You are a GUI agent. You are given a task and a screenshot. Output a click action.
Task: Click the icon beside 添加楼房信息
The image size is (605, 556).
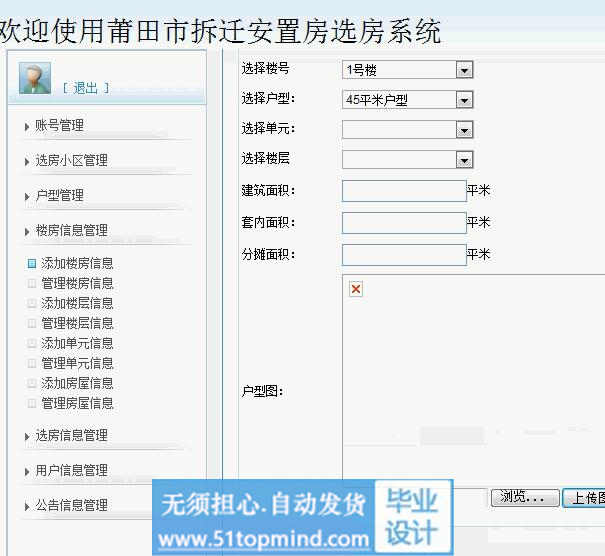click(32, 264)
